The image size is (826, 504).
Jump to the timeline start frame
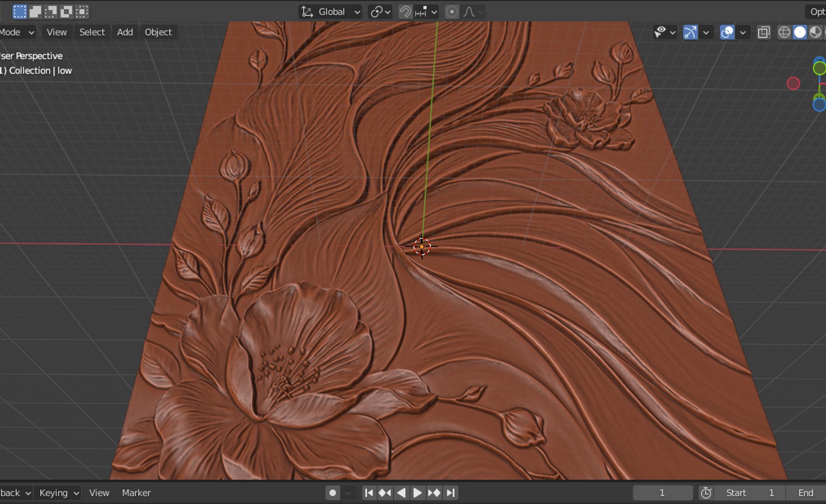[369, 493]
